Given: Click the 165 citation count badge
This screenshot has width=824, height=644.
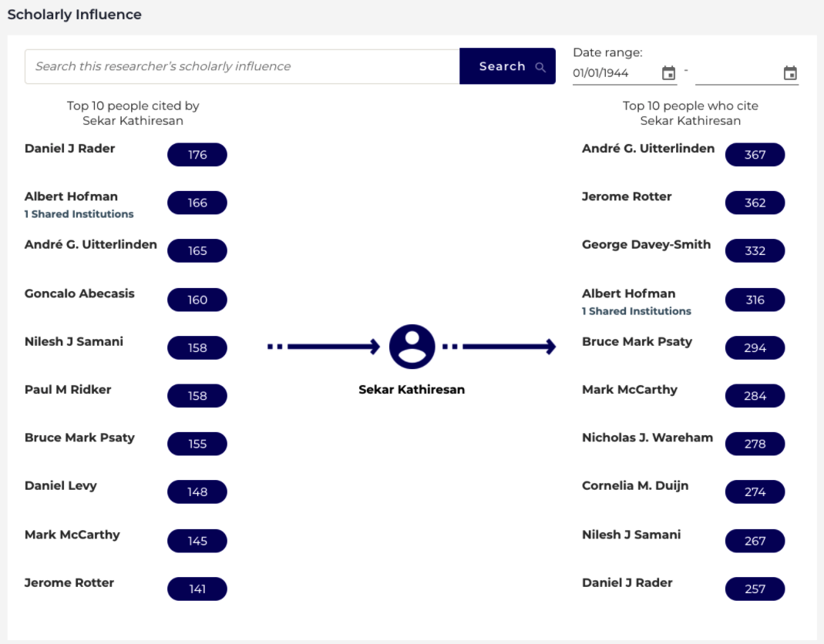Looking at the screenshot, I should click(x=197, y=251).
